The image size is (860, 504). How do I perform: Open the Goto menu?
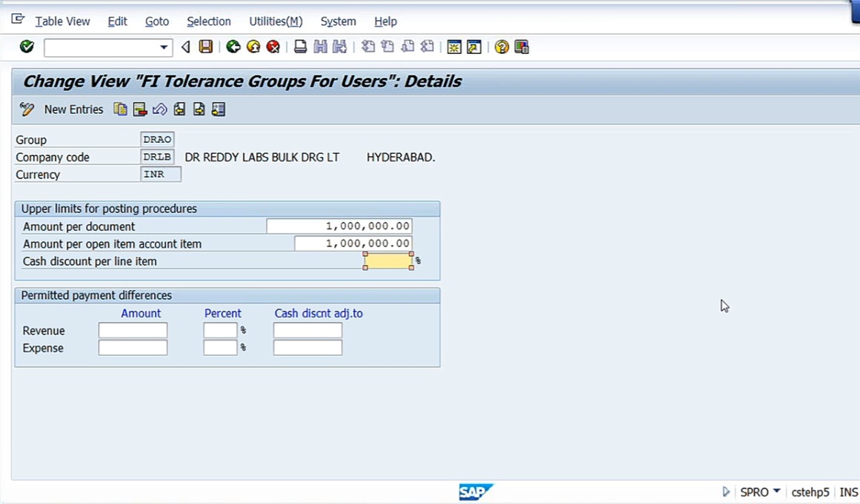point(157,21)
